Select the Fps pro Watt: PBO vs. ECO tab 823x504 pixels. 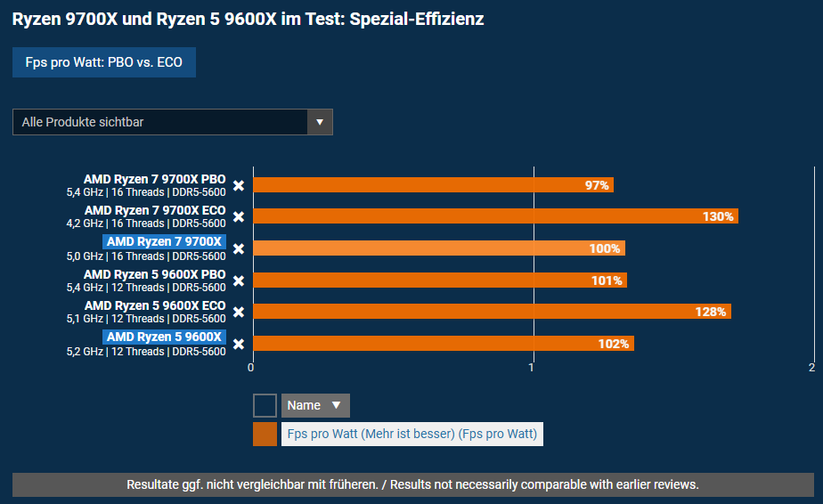(104, 62)
